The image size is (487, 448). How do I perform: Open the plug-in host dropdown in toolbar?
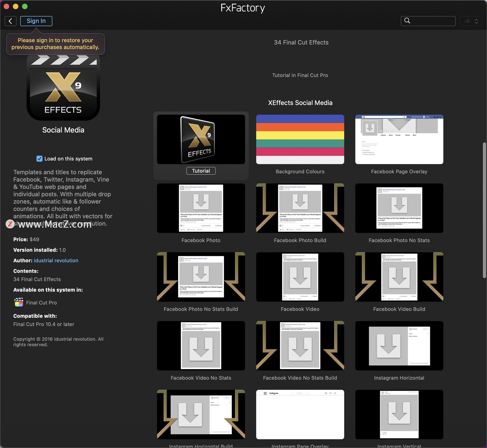(x=471, y=21)
